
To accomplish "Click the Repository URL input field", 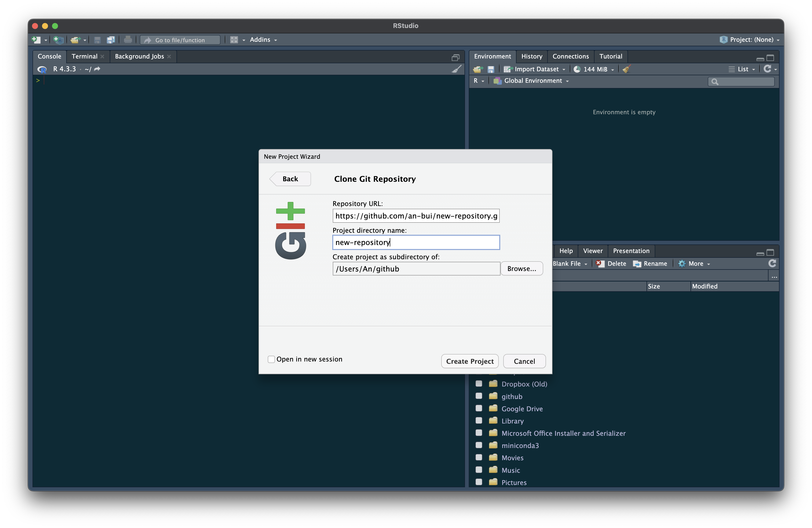I will tap(415, 216).
